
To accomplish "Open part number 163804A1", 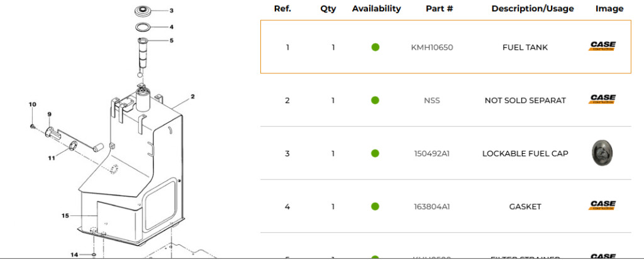I will pyautogui.click(x=431, y=206).
